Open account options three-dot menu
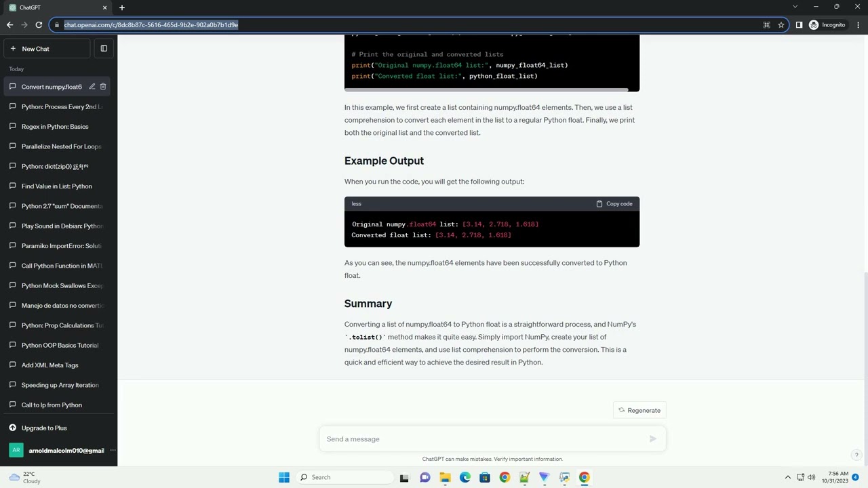 pyautogui.click(x=113, y=450)
